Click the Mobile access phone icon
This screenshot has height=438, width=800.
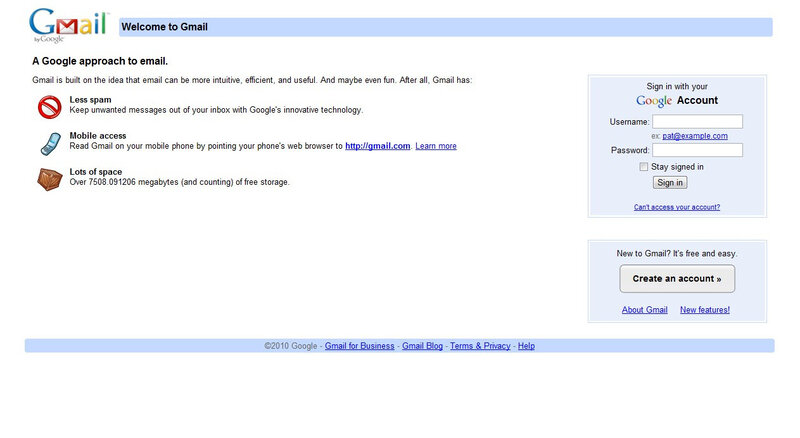tap(51, 143)
